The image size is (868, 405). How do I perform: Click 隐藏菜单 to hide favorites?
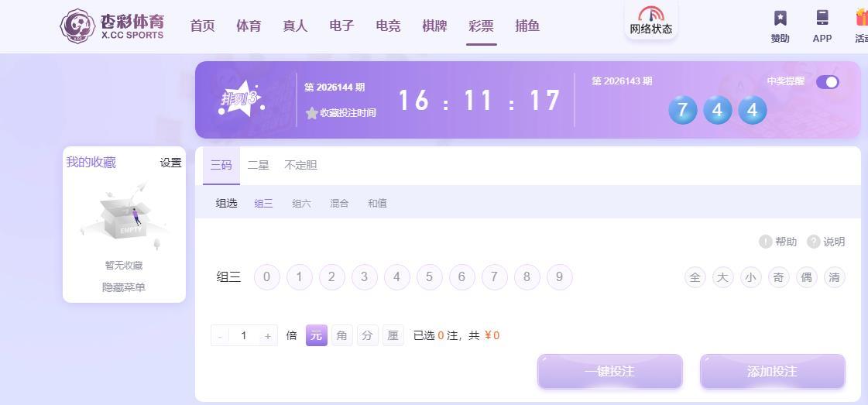pyautogui.click(x=124, y=288)
